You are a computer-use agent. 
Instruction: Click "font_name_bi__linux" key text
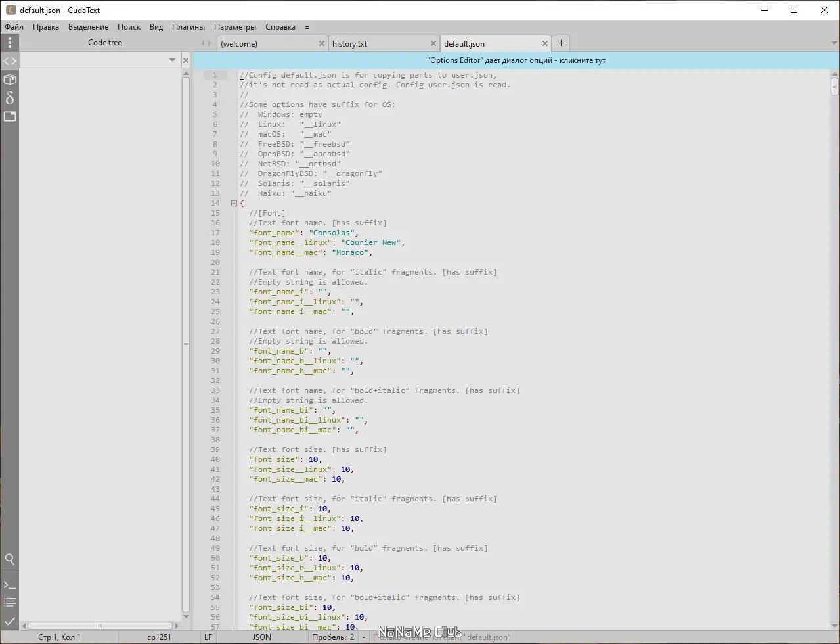pyautogui.click(x=297, y=420)
